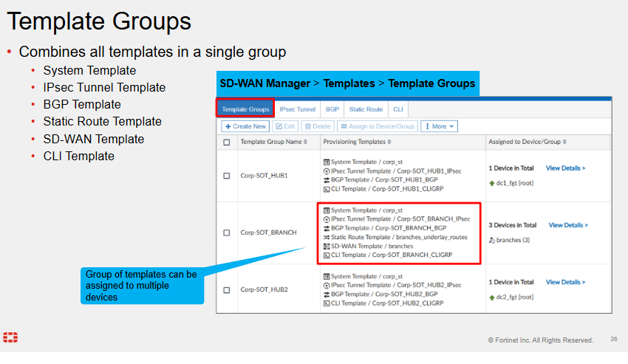Viewport: 628px width, 364px height.
Task: Open View Details for Corp-SOT_HUB2
Action: pos(565,282)
